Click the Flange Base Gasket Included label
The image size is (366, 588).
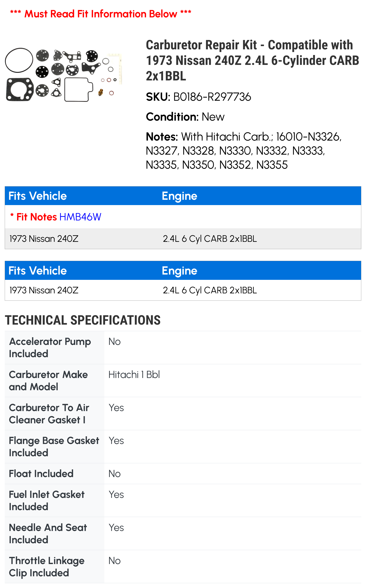tap(54, 447)
